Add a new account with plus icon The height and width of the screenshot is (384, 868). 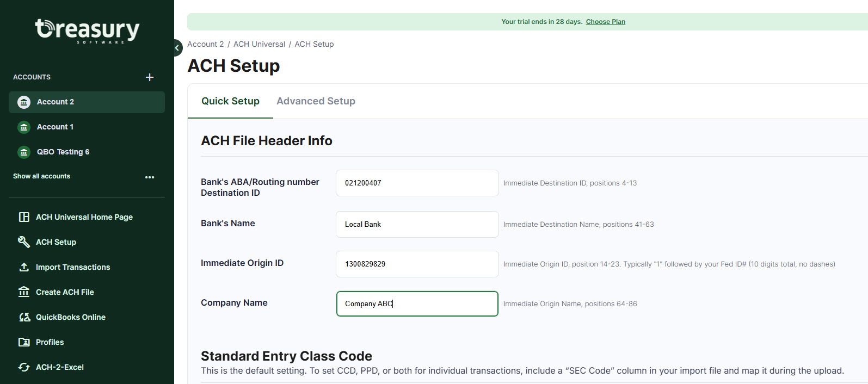(150, 77)
